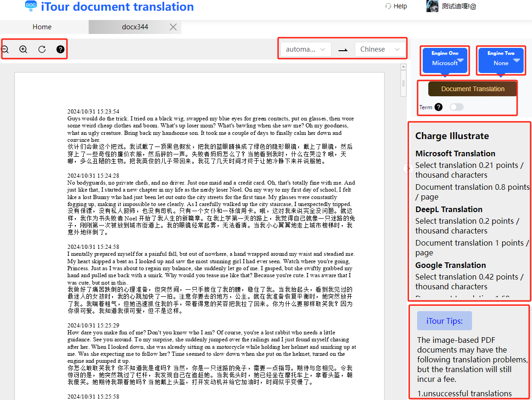Click the rotate/refresh document icon

(x=42, y=49)
